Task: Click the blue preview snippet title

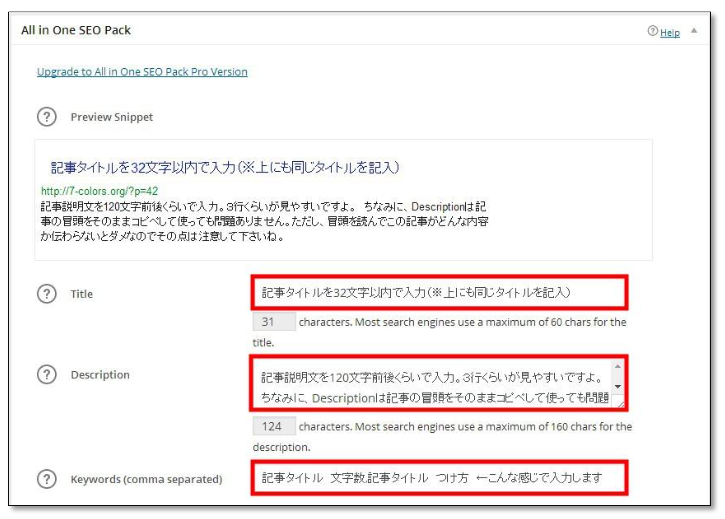Action: tap(225, 167)
